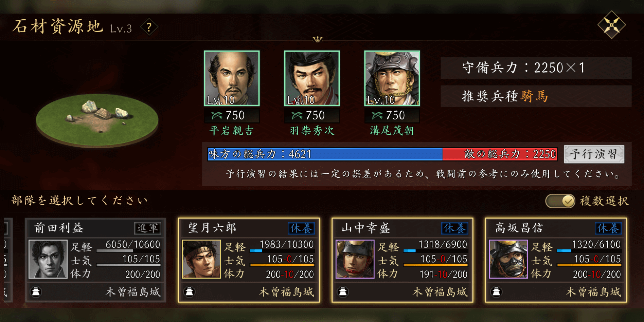Select 羽柴秀次 defender portrait
Image resolution: width=644 pixels, height=322 pixels.
(x=312, y=78)
